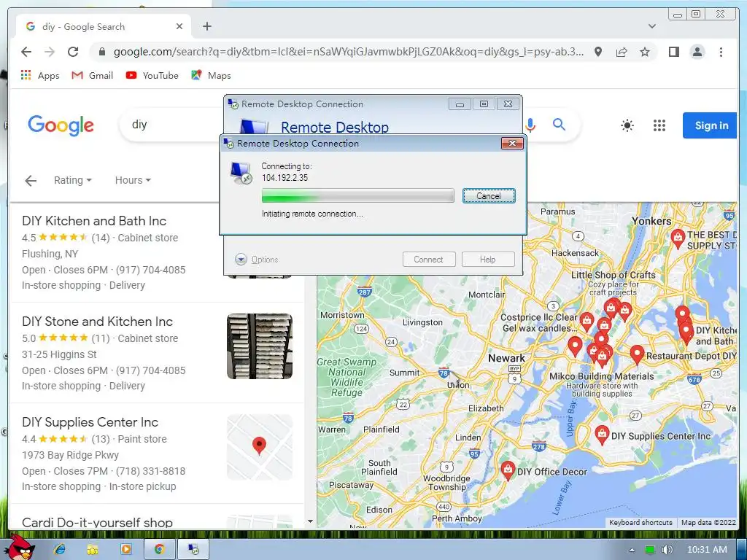Screen dimensions: 747x560
Task: Expand Options in Remote Desktop window
Action: [257, 260]
